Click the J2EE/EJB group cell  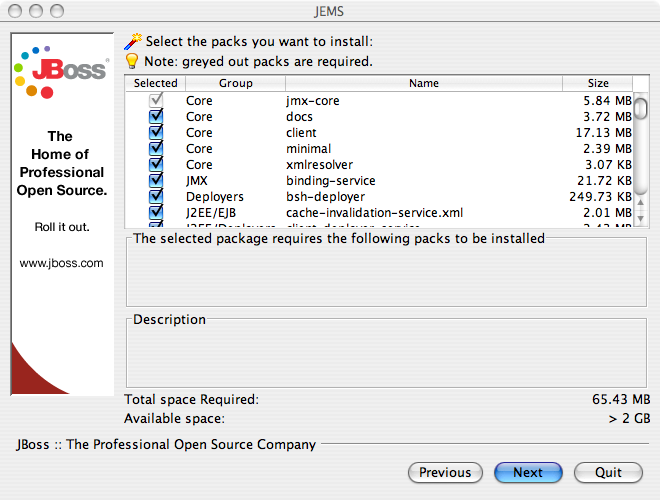click(x=211, y=213)
